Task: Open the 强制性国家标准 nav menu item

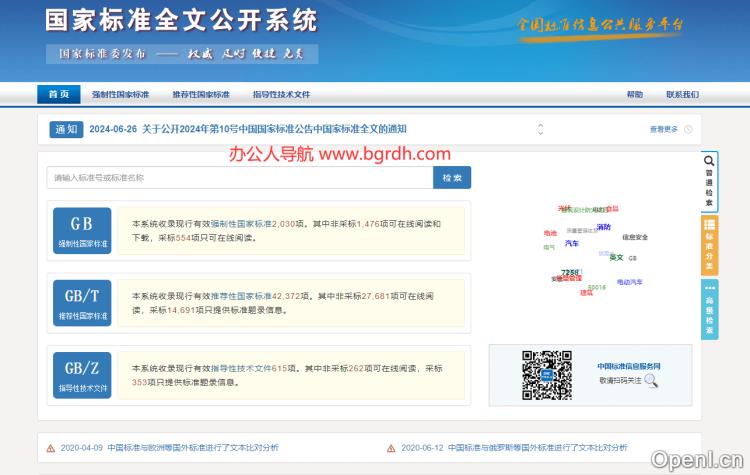Action: 120,94
